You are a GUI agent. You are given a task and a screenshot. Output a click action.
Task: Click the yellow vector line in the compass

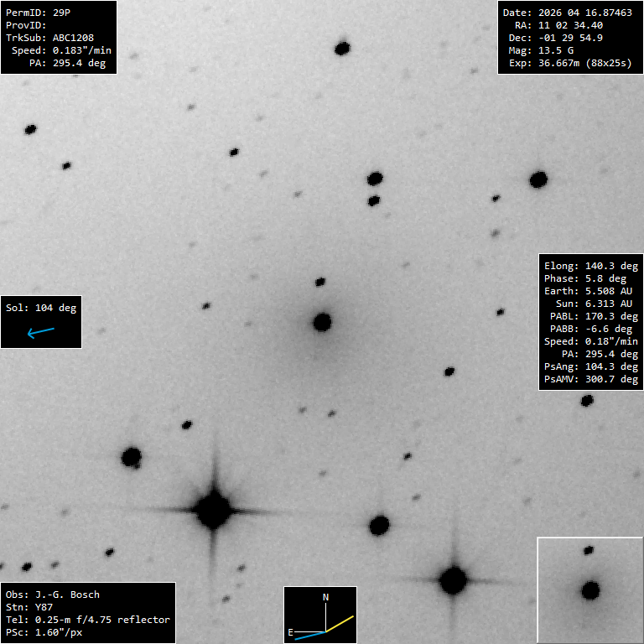pos(340,624)
